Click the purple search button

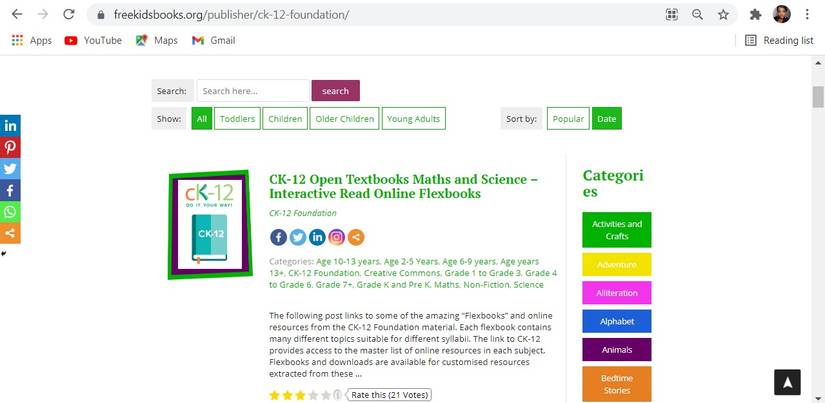(x=336, y=90)
